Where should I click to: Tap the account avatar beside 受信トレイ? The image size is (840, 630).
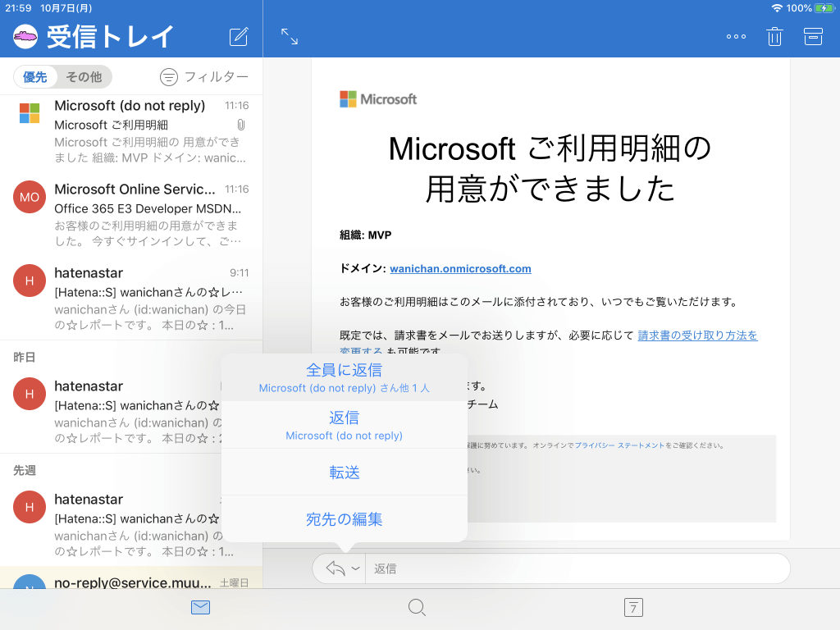point(25,36)
